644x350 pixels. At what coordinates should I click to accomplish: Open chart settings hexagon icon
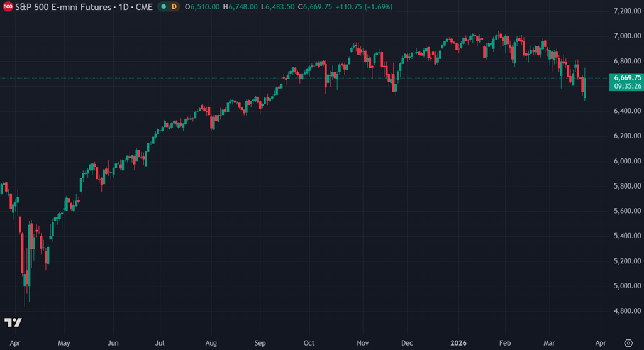628,343
